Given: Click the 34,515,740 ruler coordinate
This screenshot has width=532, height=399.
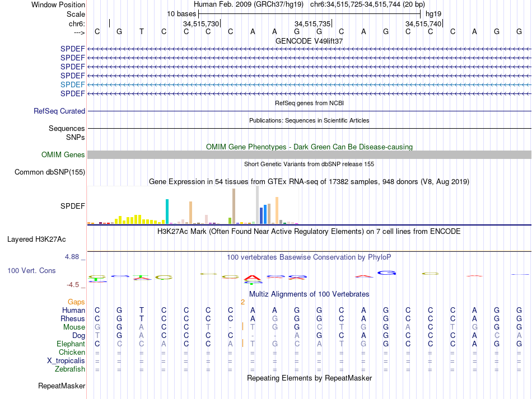Looking at the screenshot, I should click(423, 24).
